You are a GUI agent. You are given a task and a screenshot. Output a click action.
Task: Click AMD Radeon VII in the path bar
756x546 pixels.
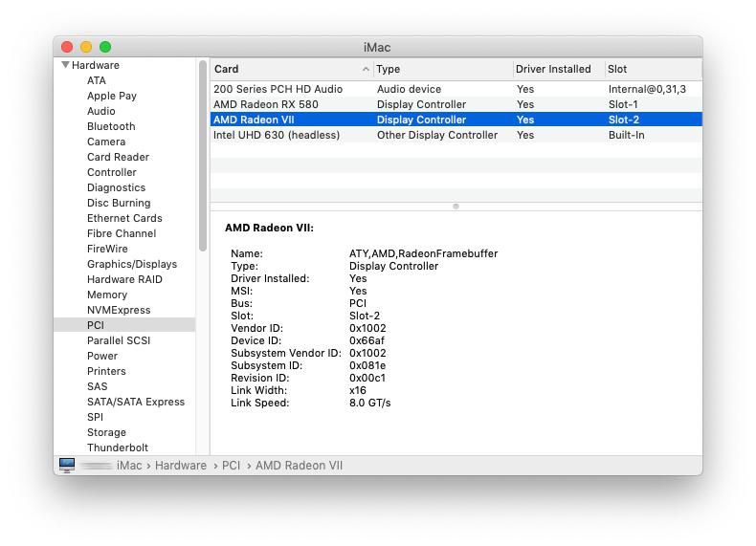point(299,466)
